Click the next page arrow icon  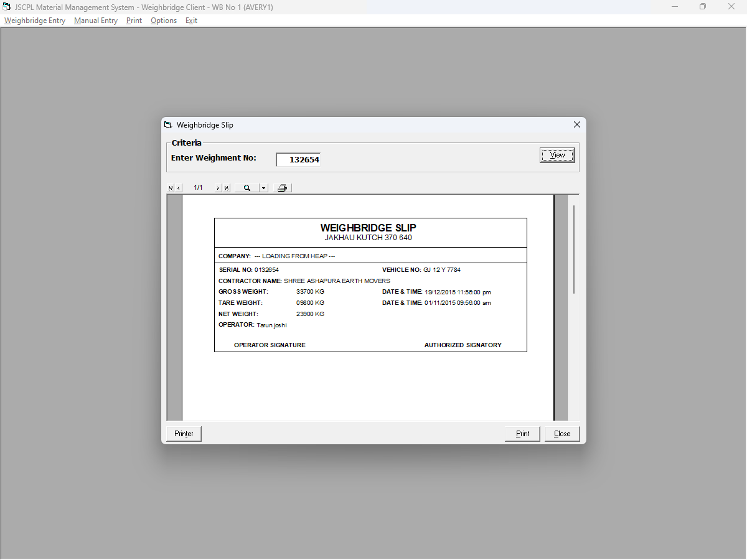[x=218, y=187]
